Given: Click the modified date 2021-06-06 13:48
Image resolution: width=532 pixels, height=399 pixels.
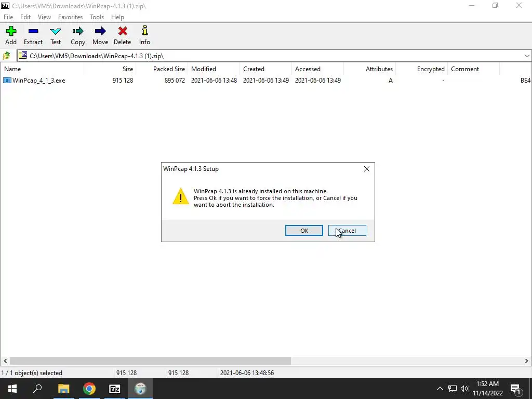Looking at the screenshot, I should 214,81.
